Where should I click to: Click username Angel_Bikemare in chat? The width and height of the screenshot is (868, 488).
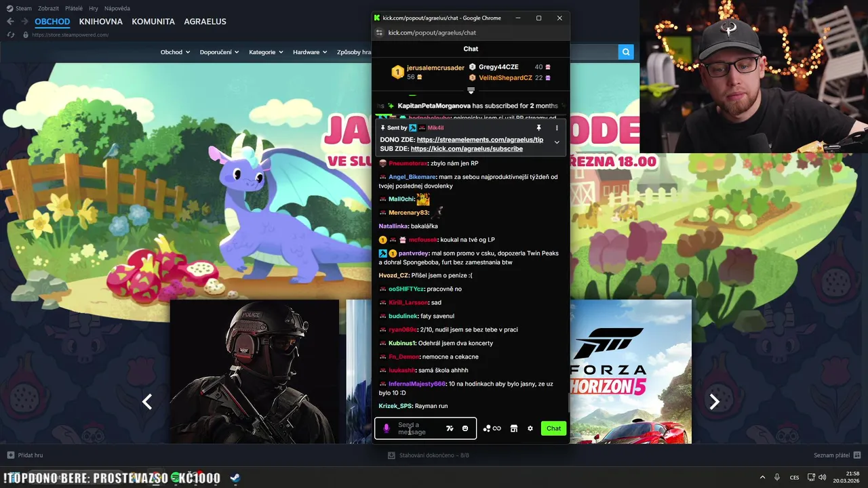pyautogui.click(x=412, y=177)
